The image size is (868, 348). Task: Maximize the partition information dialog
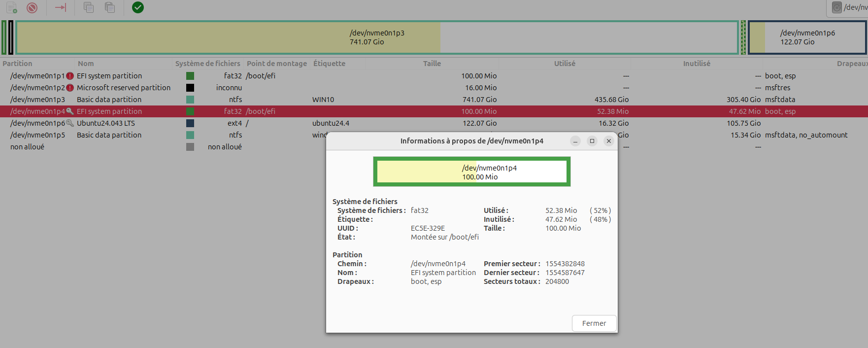[592, 141]
